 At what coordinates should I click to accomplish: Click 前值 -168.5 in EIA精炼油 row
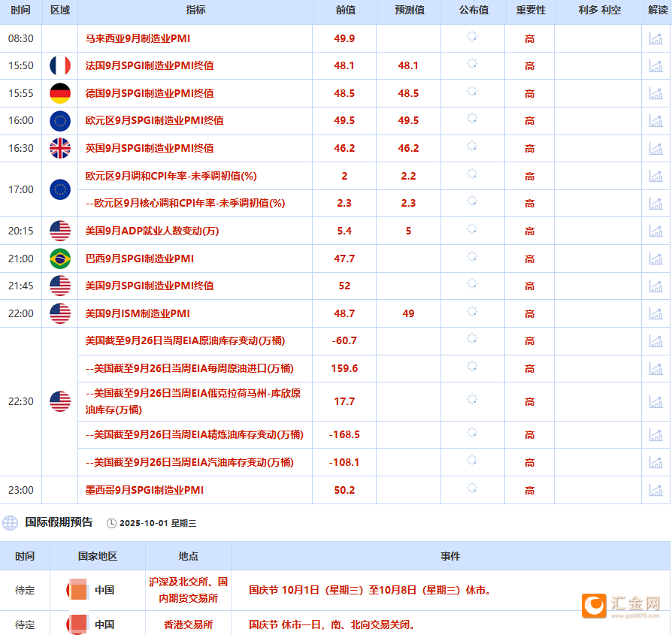(x=344, y=434)
